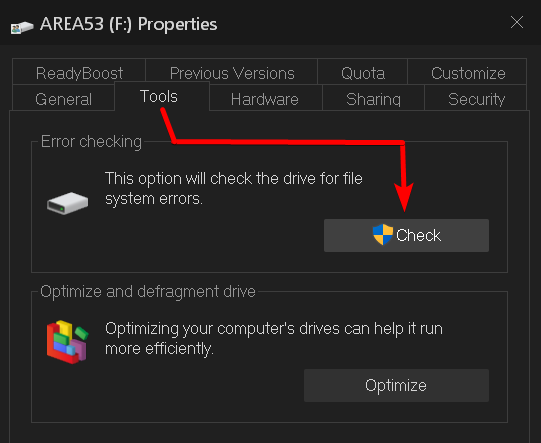Click the UAC shield icon on Check
The width and height of the screenshot is (541, 443).
coord(383,235)
